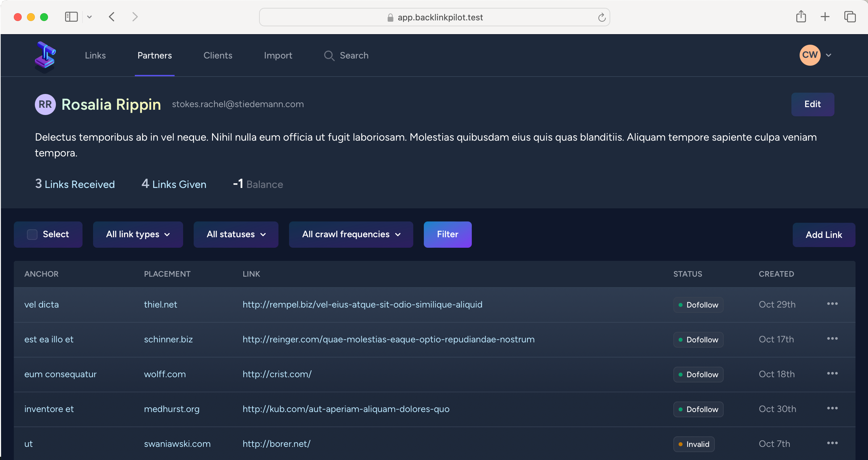Open the 4 Links Given stat
The height and width of the screenshot is (460, 868).
point(174,184)
